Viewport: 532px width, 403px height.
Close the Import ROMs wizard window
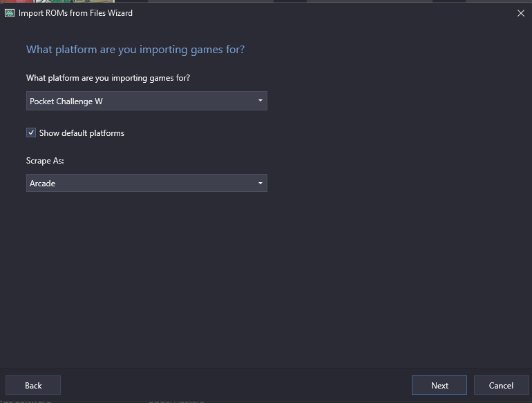coord(521,13)
